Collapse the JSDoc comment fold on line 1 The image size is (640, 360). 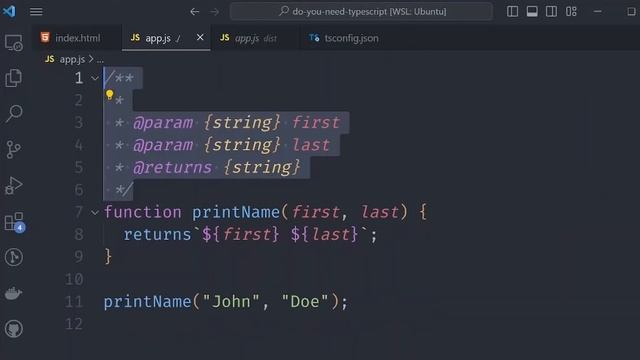[95, 78]
